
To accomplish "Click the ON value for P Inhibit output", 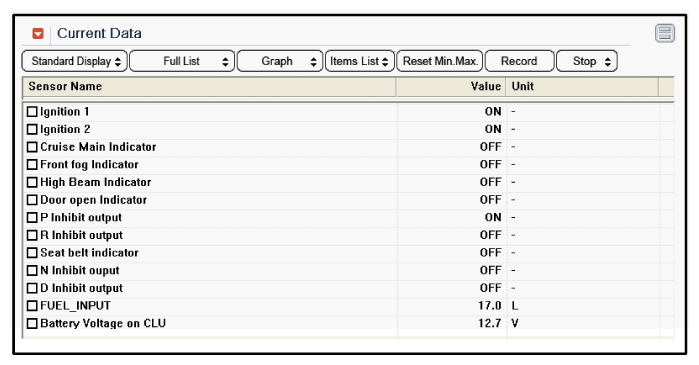I will point(493,217).
